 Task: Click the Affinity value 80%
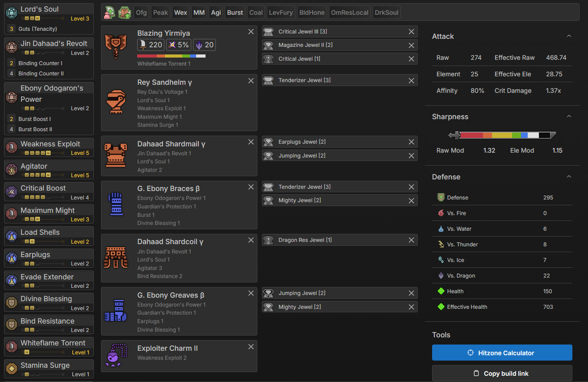click(478, 91)
